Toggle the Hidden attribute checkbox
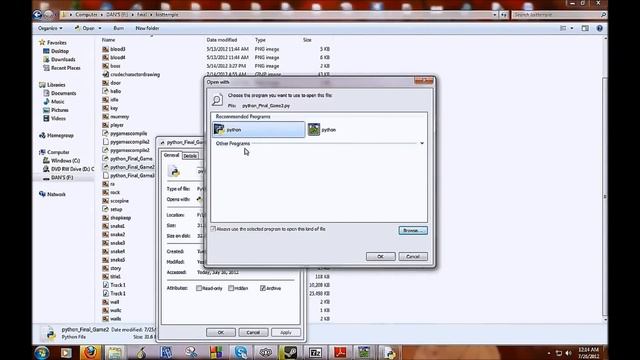 231,288
